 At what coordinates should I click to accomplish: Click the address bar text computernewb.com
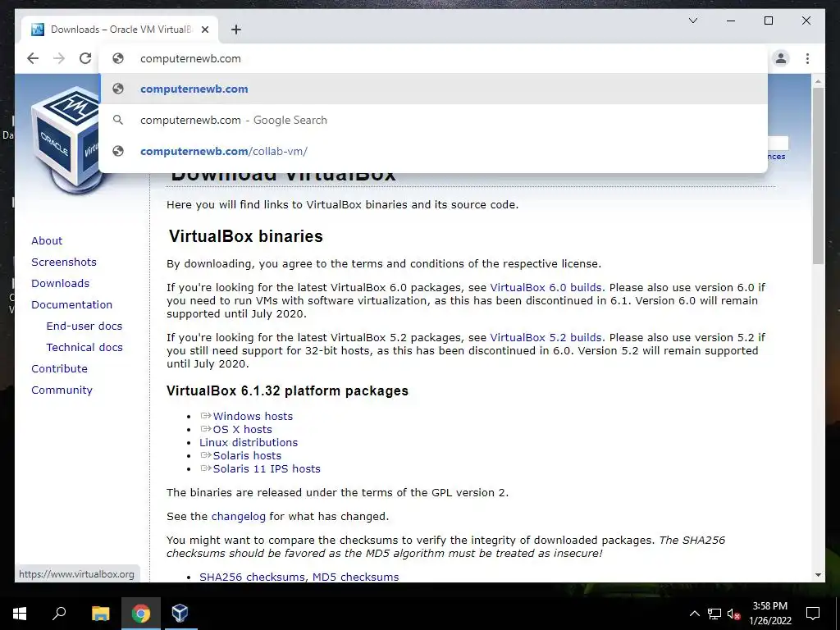pos(190,59)
